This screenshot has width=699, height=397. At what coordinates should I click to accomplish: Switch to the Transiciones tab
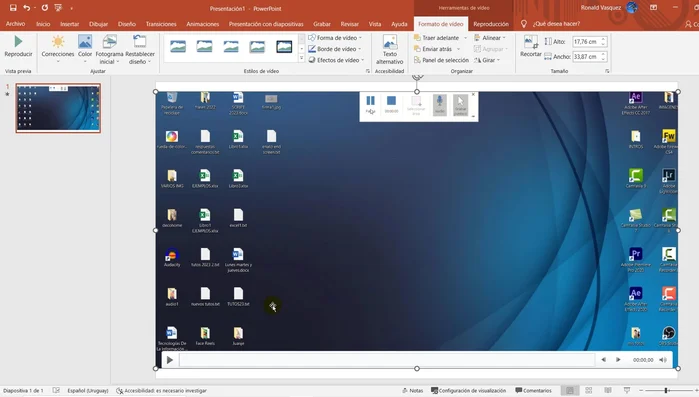coord(161,24)
